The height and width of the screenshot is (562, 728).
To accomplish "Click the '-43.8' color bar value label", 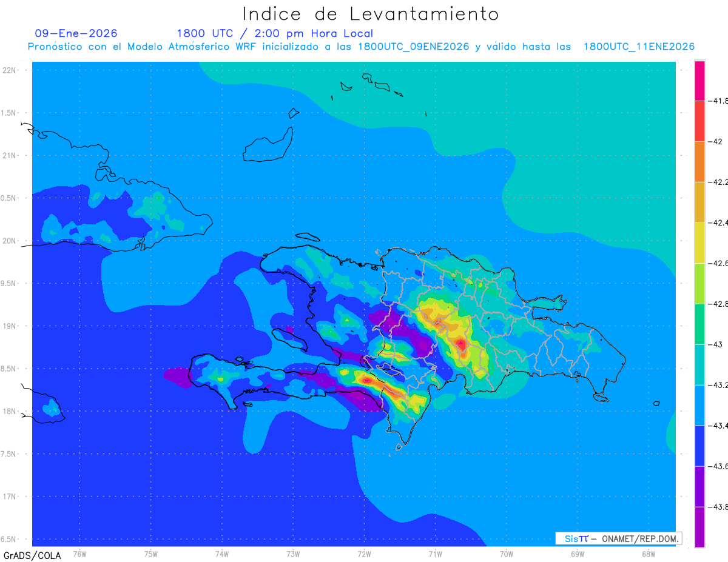I will 719,507.
